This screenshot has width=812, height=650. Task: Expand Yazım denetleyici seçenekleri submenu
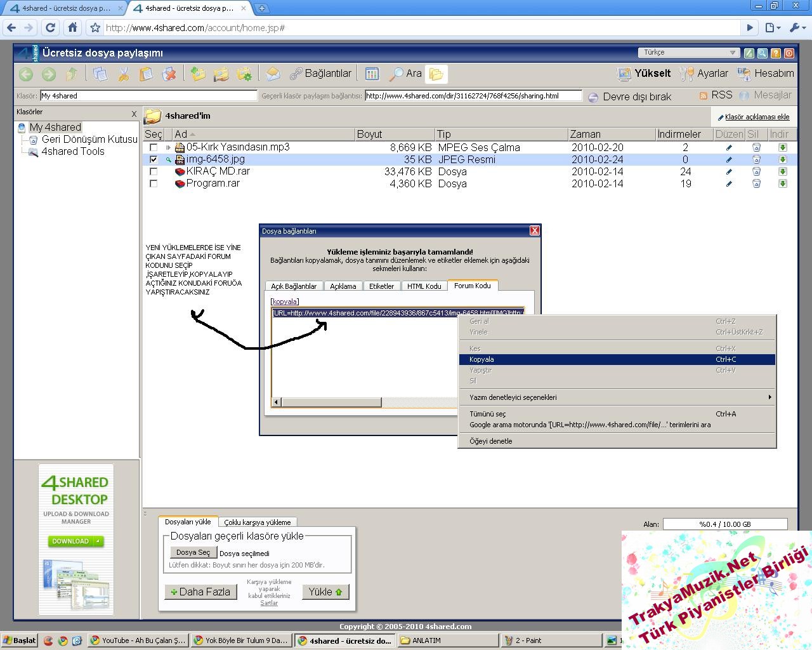(x=615, y=397)
